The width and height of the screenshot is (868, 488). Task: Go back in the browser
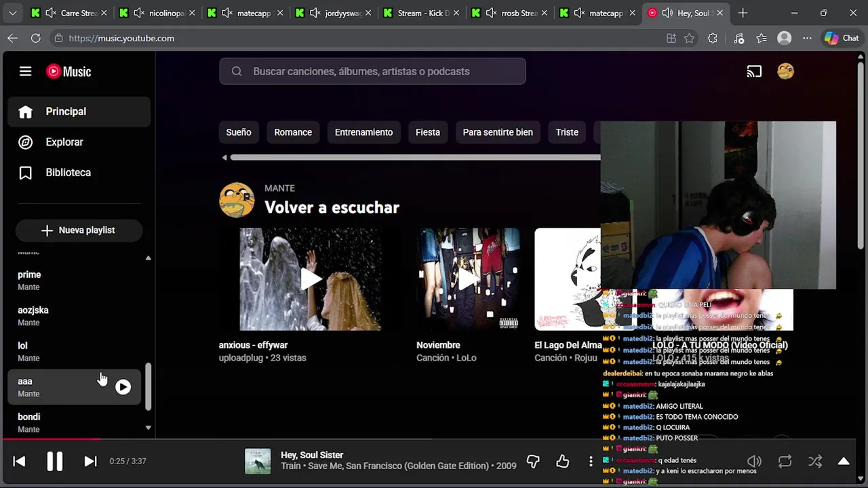[13, 38]
